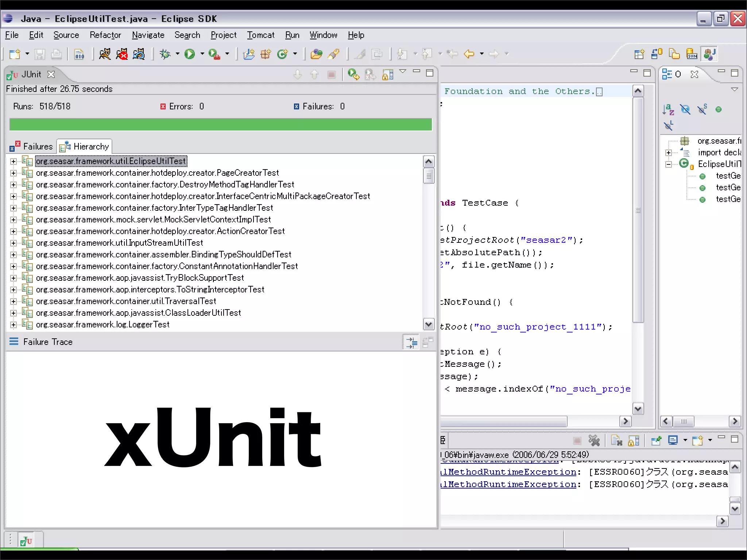Toggle Hide Non-Public Members green dot
747x560 pixels.
click(x=719, y=109)
